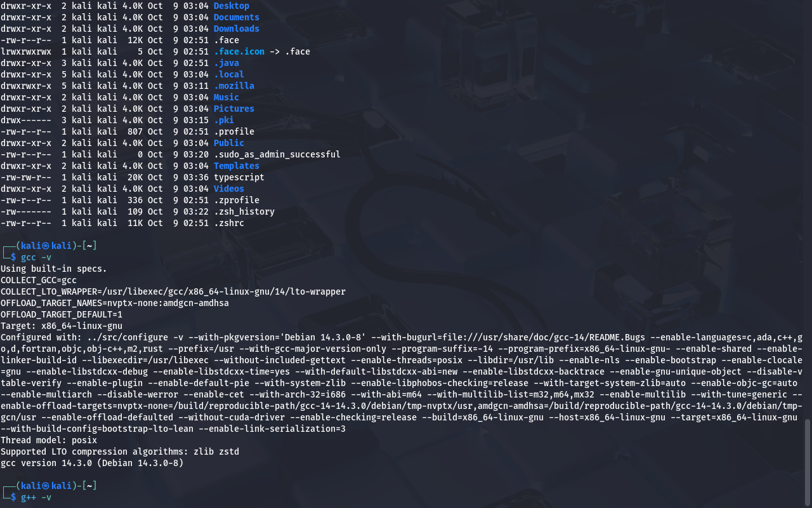Click the Downloads directory in the listing

[x=236, y=29]
